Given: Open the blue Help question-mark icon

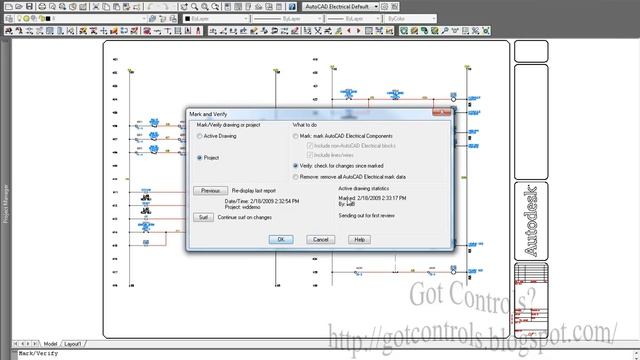Looking at the screenshot, I should [x=292, y=7].
